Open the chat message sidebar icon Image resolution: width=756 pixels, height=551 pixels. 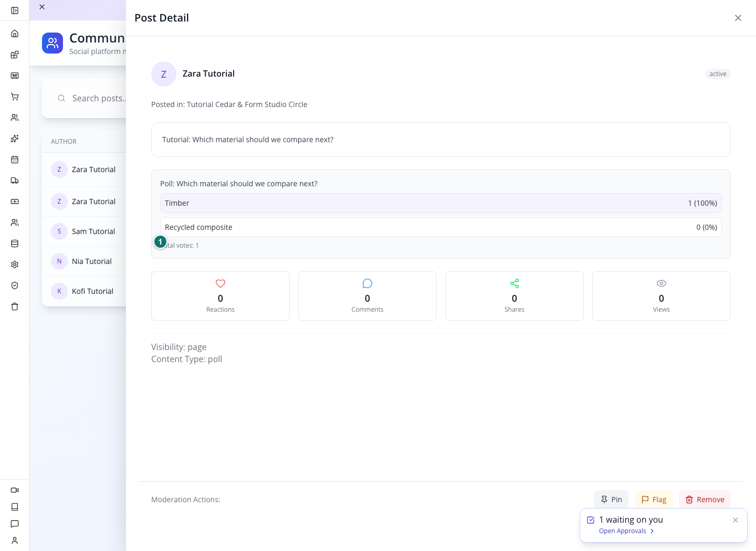(15, 524)
